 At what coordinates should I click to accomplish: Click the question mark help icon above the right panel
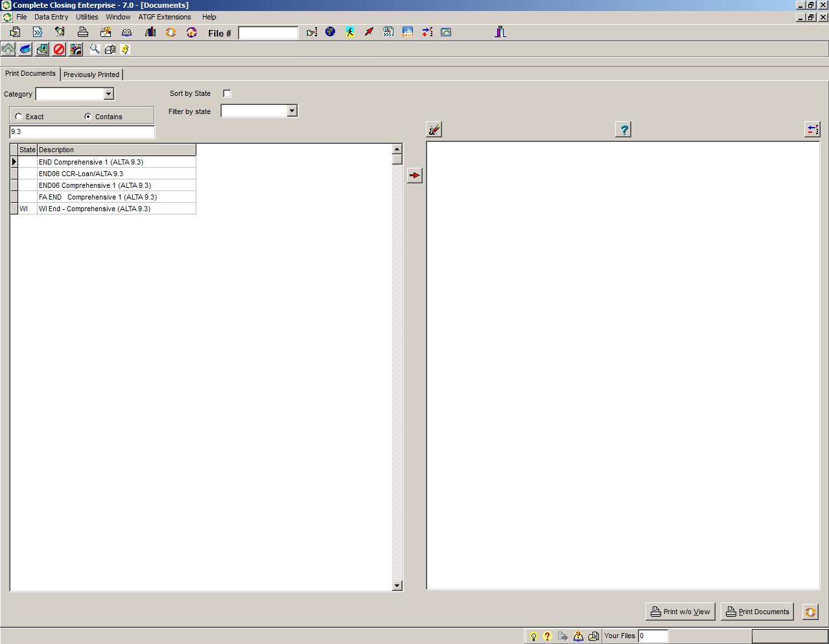pos(624,130)
